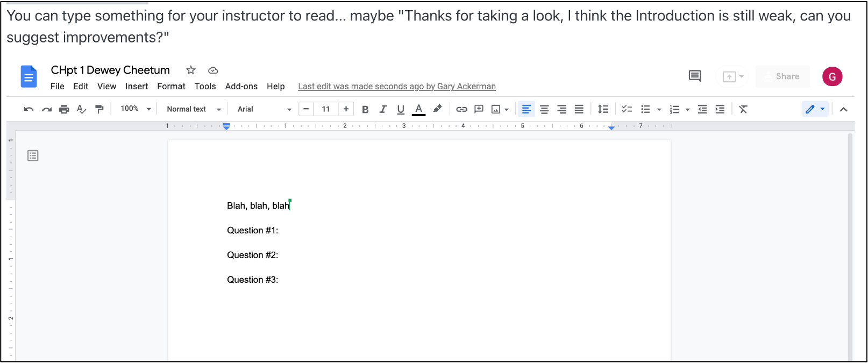Screen dimensions: 868x363
Task: Show the document outline icon
Action: [x=33, y=156]
